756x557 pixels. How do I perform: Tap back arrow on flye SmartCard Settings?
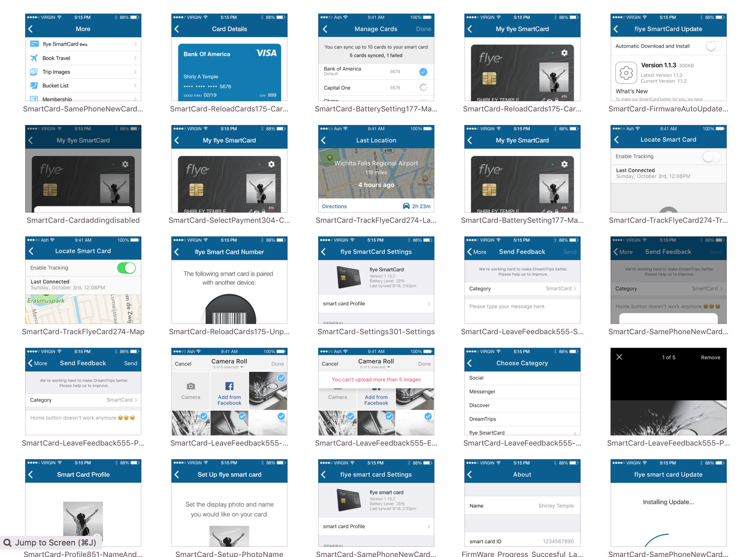click(323, 252)
